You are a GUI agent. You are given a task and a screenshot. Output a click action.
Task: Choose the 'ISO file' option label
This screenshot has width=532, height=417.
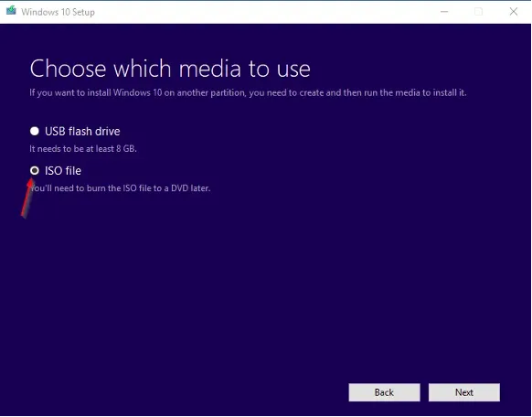pyautogui.click(x=63, y=171)
